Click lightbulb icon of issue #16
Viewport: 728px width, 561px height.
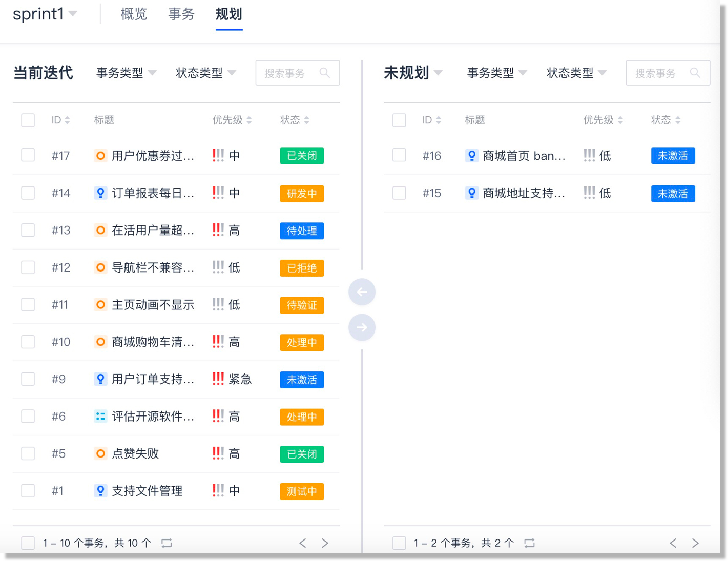(x=472, y=156)
